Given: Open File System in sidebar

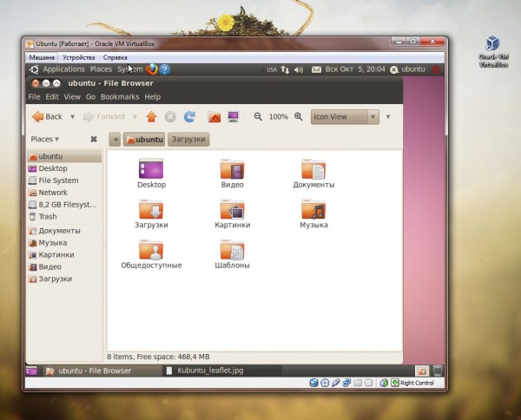Looking at the screenshot, I should point(64,180).
